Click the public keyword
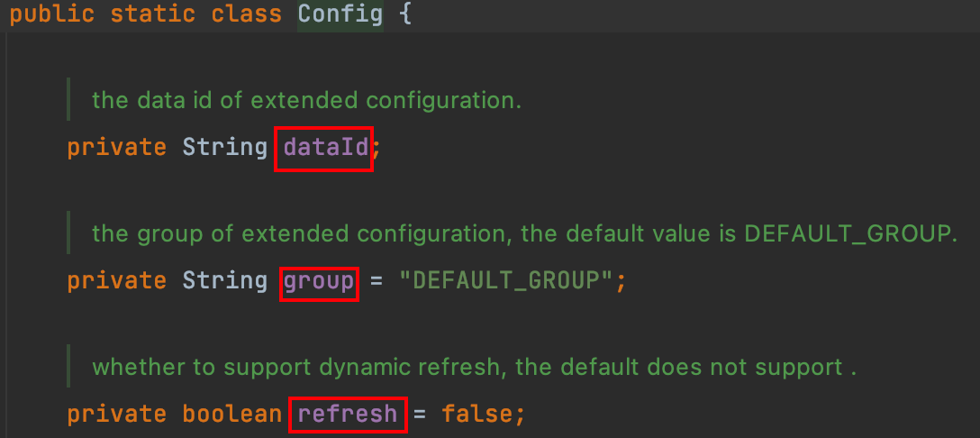 (x=51, y=15)
